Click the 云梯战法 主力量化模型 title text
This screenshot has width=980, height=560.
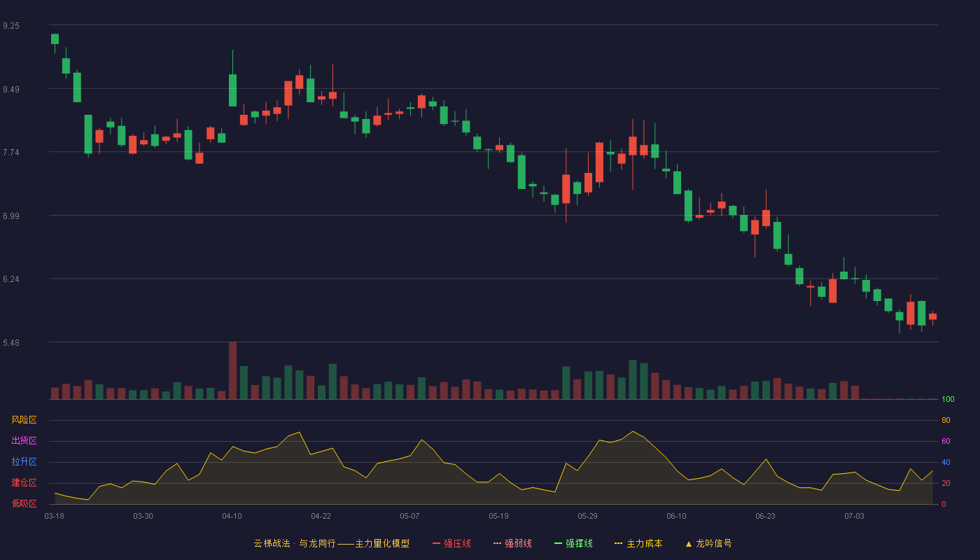tap(331, 543)
